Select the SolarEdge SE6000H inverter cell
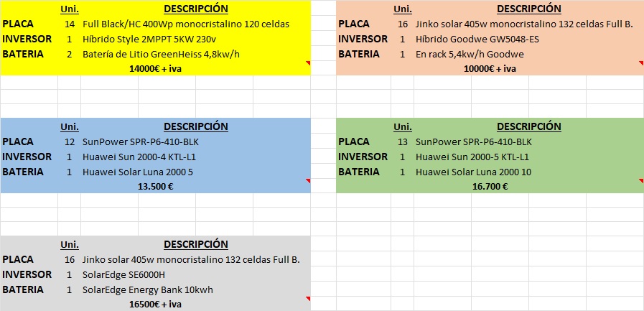The image size is (644, 311). tap(123, 274)
